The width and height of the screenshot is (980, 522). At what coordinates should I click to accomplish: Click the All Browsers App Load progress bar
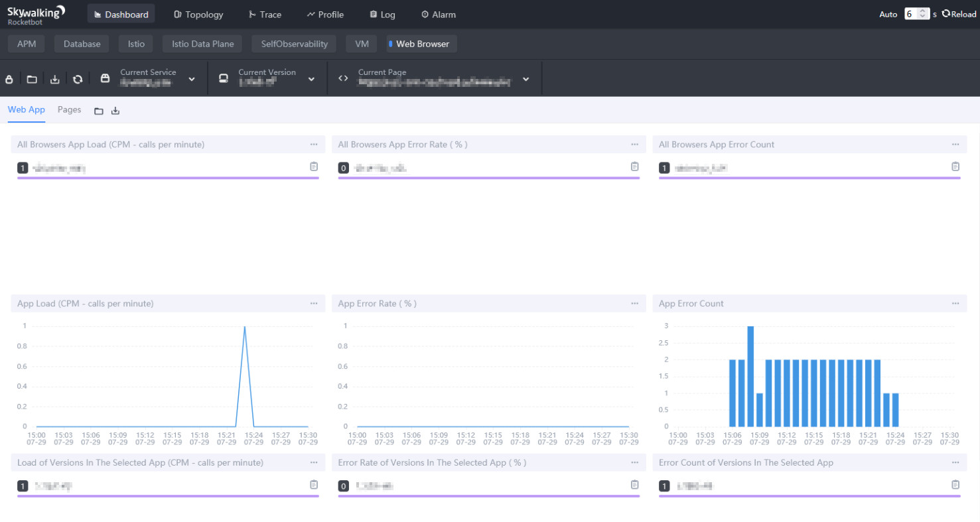pyautogui.click(x=168, y=178)
